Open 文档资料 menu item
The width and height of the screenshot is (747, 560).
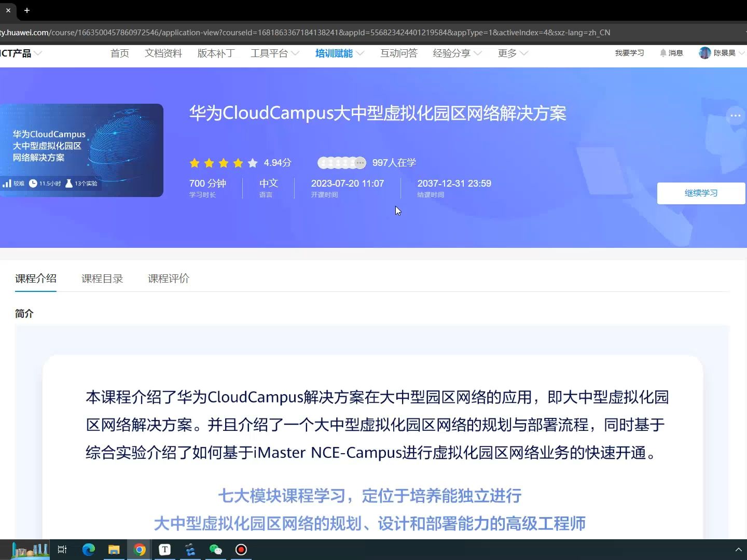click(163, 53)
